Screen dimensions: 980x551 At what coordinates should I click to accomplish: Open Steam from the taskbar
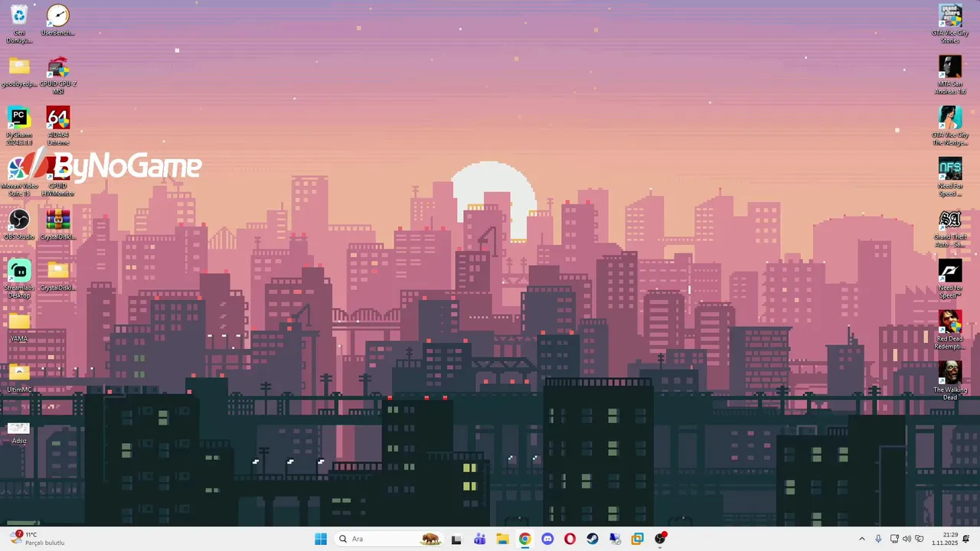click(x=593, y=539)
